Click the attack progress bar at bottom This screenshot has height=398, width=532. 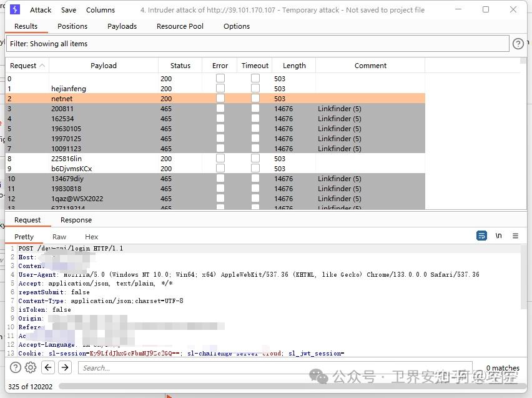coord(291,387)
